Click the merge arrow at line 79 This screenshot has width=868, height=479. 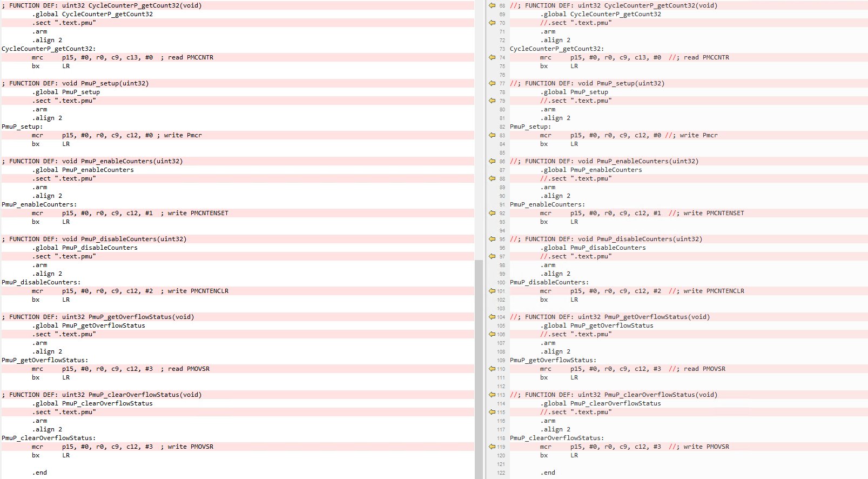pos(492,101)
